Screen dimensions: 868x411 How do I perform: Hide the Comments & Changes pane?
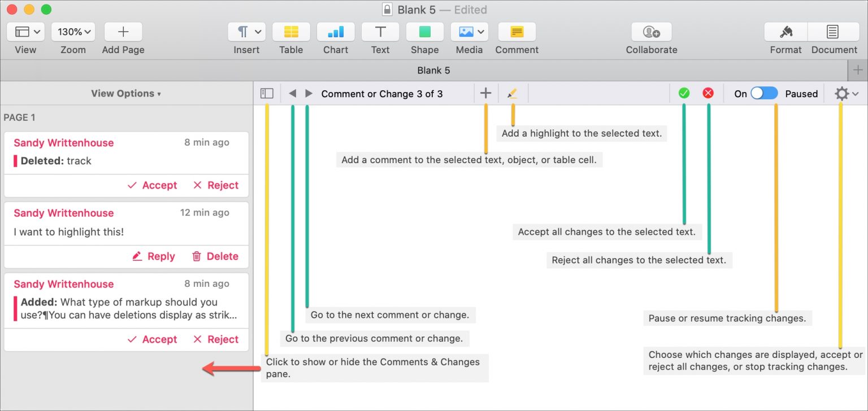267,94
